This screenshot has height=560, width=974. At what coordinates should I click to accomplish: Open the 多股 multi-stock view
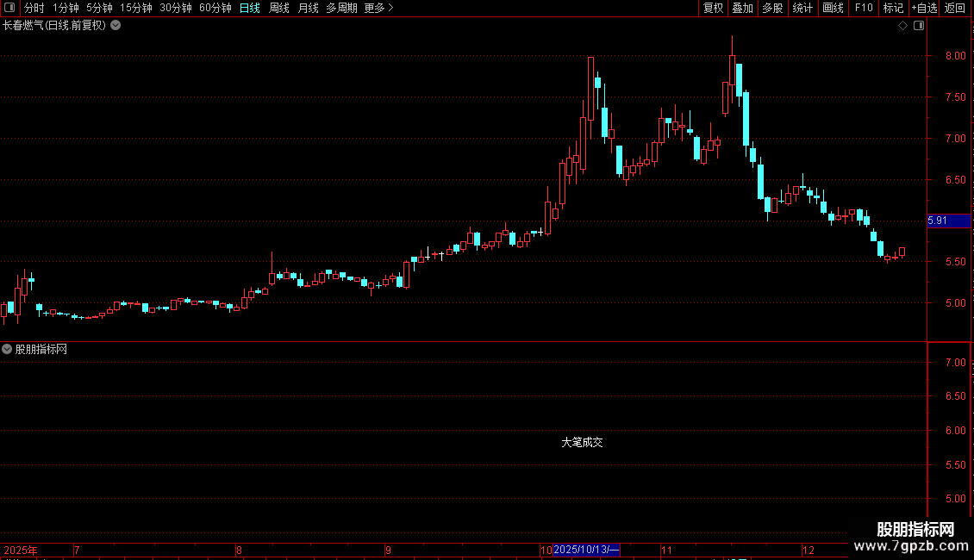pyautogui.click(x=772, y=8)
